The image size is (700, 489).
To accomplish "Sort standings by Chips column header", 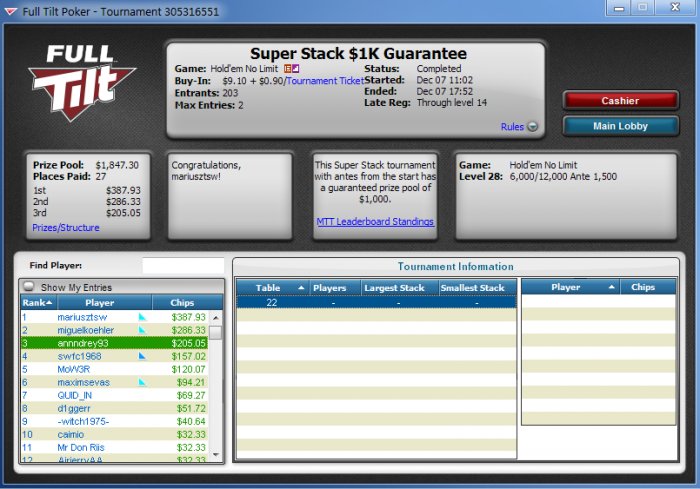I will [x=182, y=303].
